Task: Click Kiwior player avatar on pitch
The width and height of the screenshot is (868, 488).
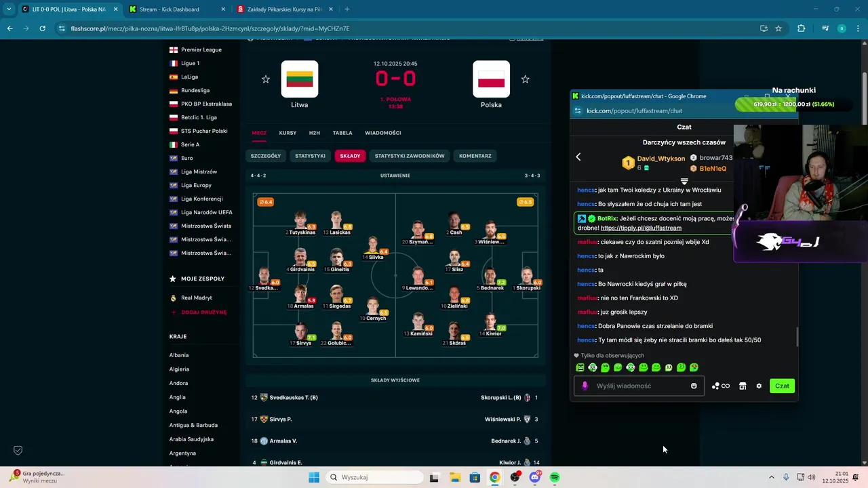Action: pyautogui.click(x=490, y=322)
